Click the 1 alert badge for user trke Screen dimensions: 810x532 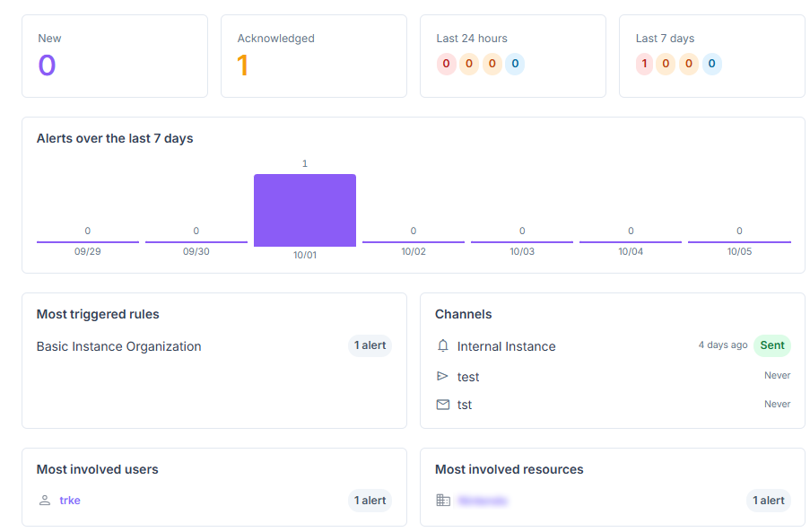370,501
